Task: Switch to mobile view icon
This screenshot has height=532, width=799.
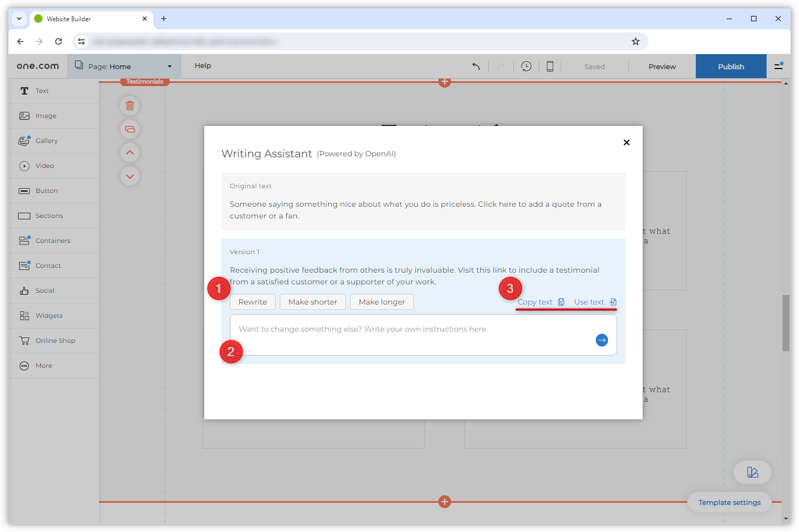Action: click(550, 66)
